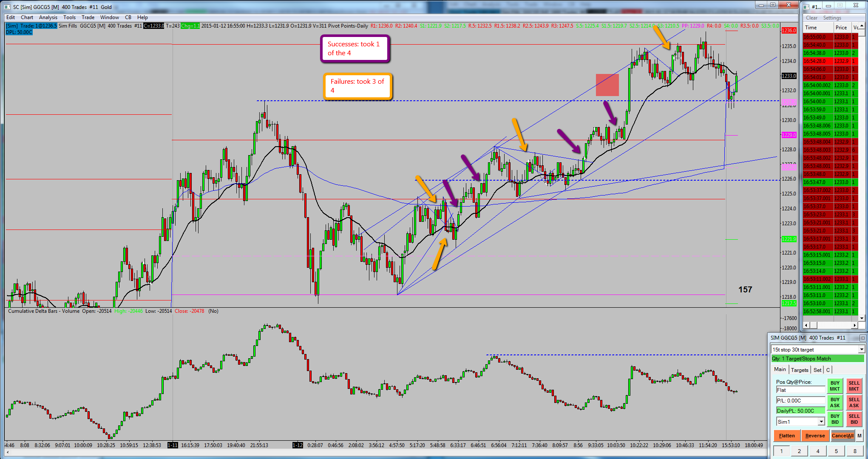
Task: Click the Time and Sales scroll-right arrow
Action: click(855, 325)
